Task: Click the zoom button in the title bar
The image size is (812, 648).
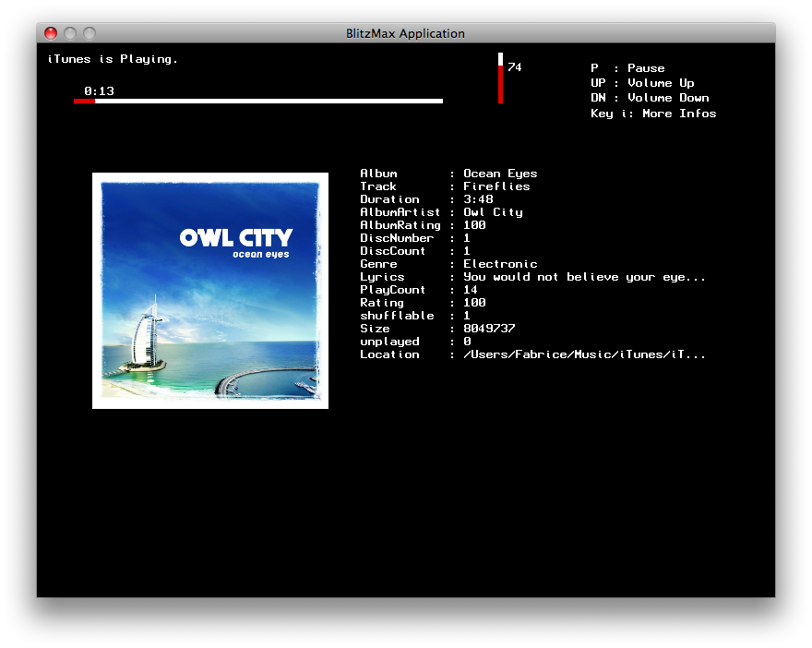Action: [90, 33]
